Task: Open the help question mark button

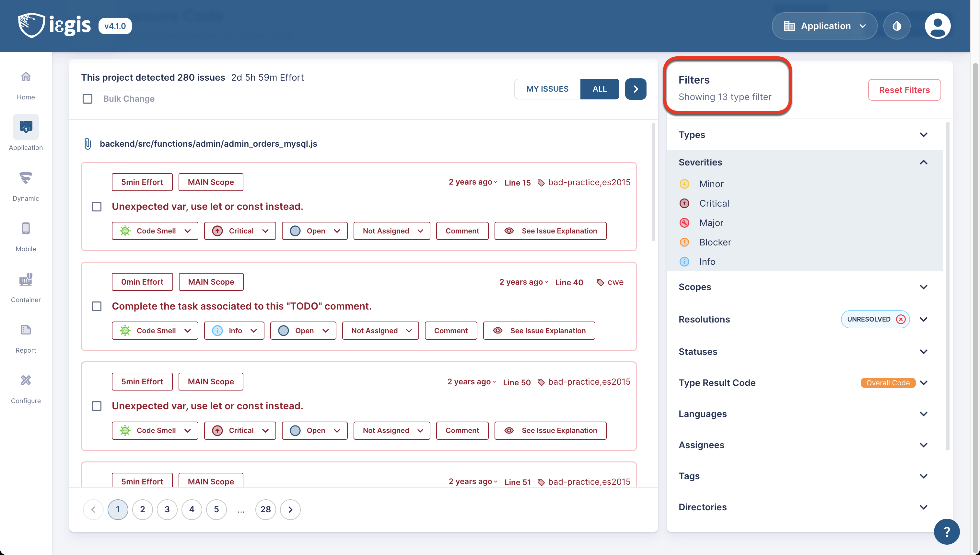Action: [946, 531]
